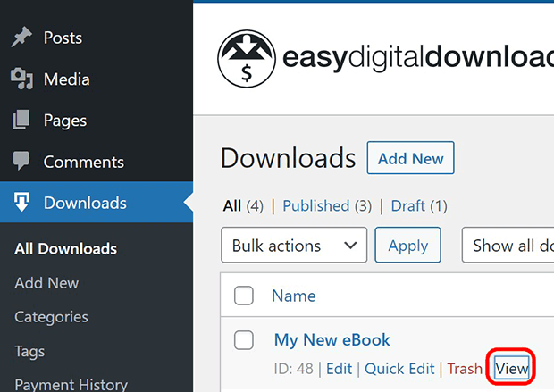Screen dimensions: 554x392
Task: Tick the My New eBook row checkbox
Action: pos(244,340)
